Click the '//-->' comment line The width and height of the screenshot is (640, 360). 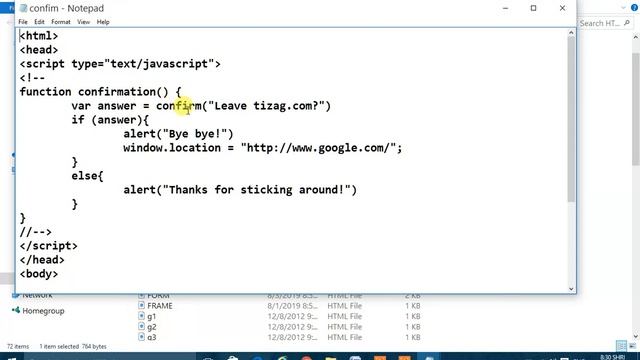pos(36,232)
